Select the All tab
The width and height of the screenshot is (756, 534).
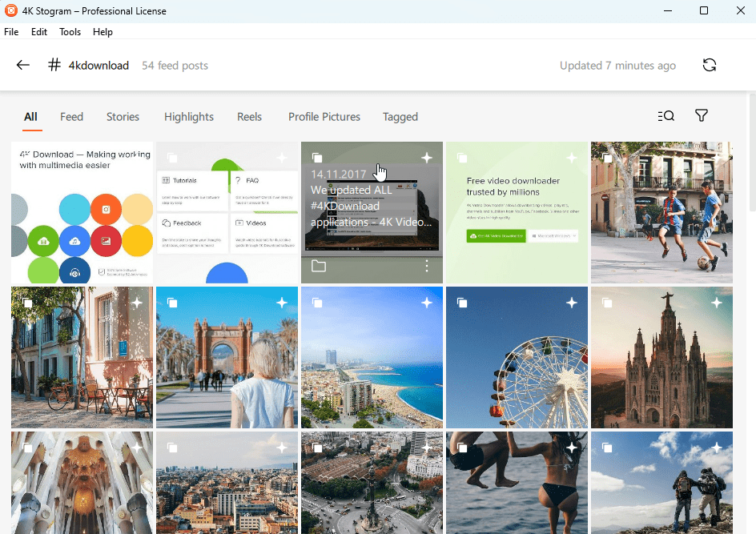click(31, 117)
